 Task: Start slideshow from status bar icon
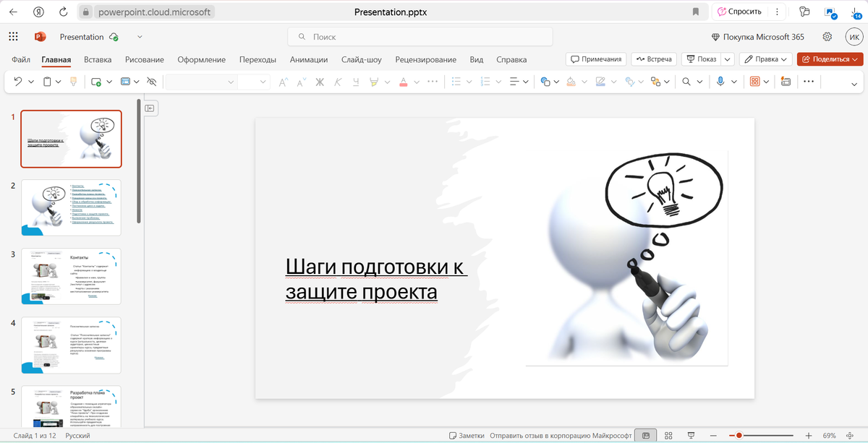coord(692,436)
